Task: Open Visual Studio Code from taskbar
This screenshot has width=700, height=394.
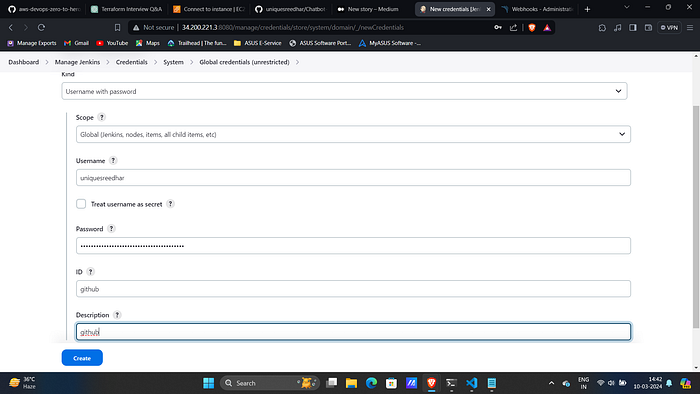Action: [x=471, y=383]
